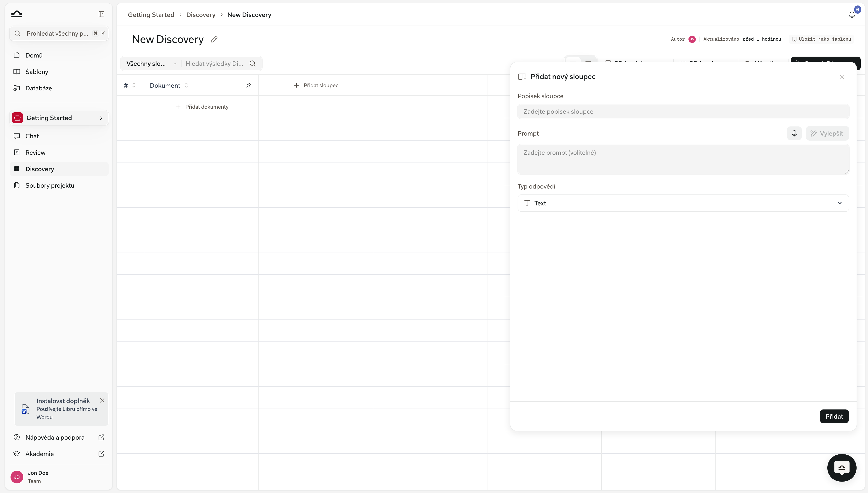Open the Typ odpovědi Text dropdown

click(x=683, y=203)
